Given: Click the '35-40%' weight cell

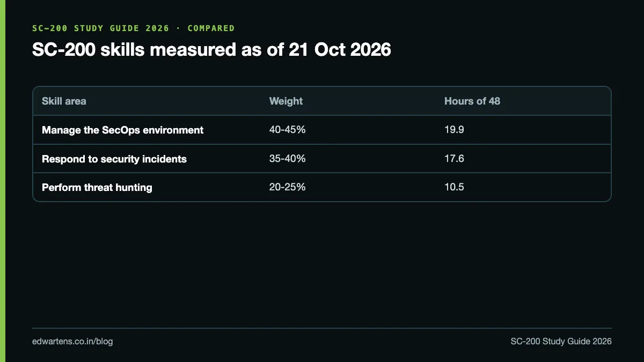Looking at the screenshot, I should click(x=288, y=159).
